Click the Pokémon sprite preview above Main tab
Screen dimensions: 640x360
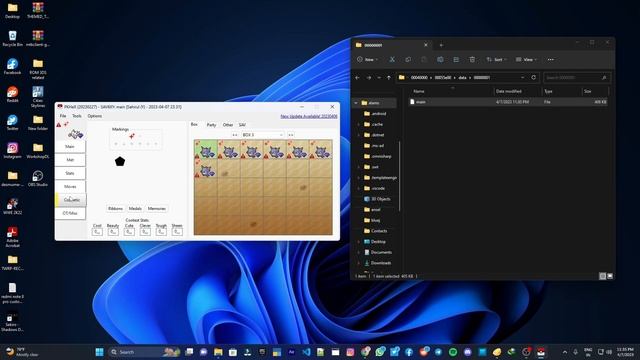click(75, 133)
